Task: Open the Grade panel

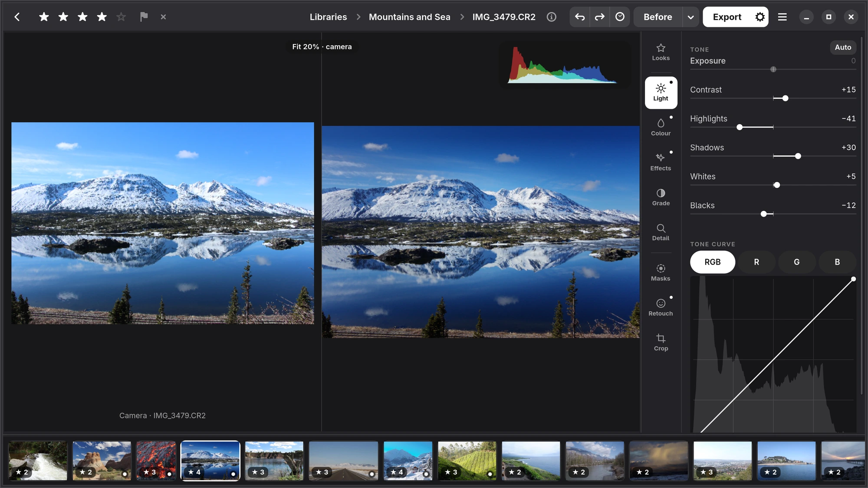Action: tap(661, 197)
